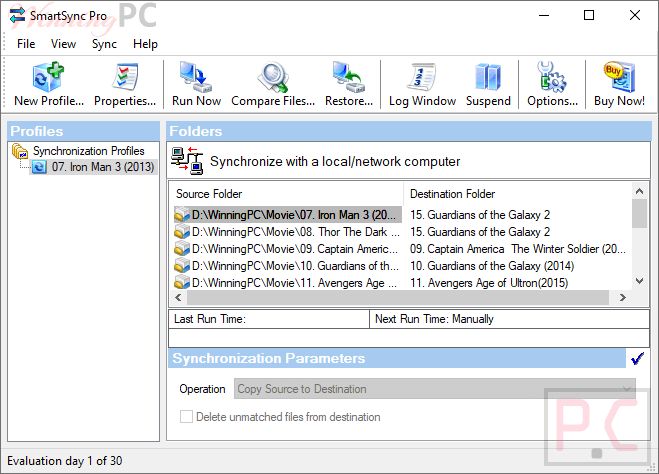659x474 pixels.
Task: Click the Buy Now! icon
Action: pyautogui.click(x=619, y=77)
